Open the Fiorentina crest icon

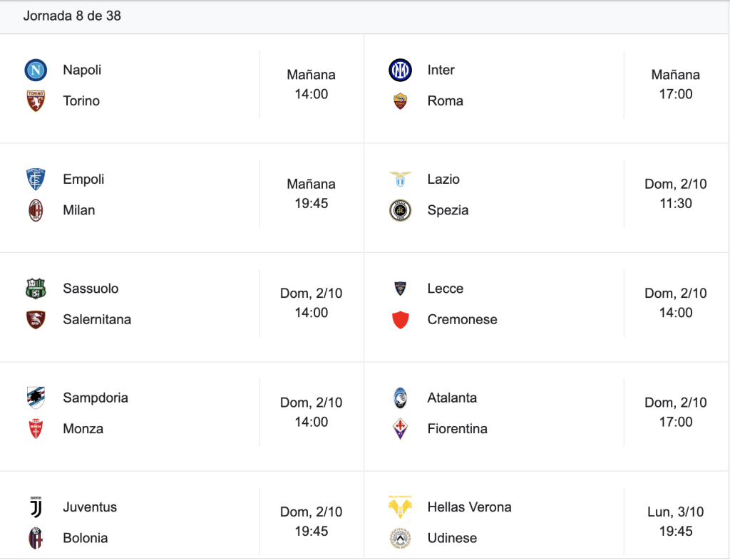tap(400, 429)
